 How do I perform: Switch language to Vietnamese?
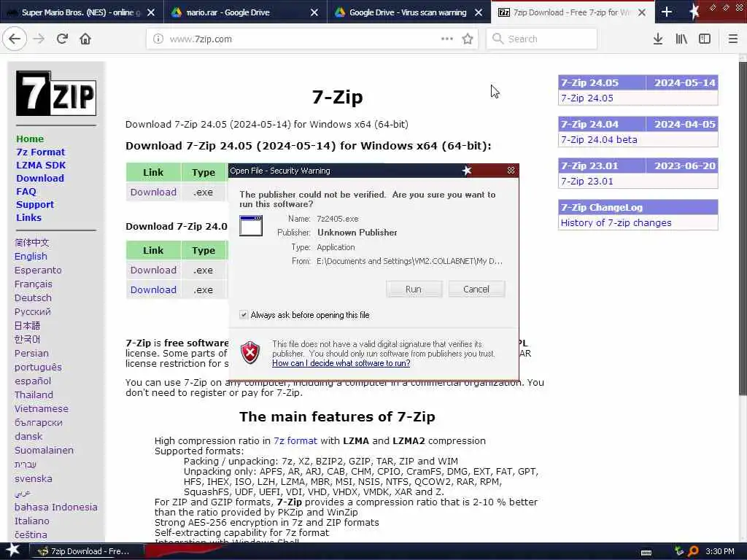click(x=42, y=408)
